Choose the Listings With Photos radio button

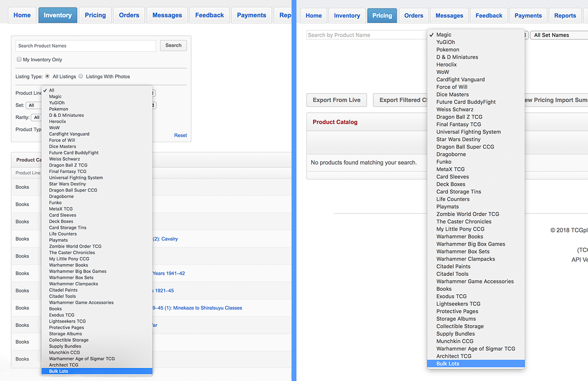81,76
